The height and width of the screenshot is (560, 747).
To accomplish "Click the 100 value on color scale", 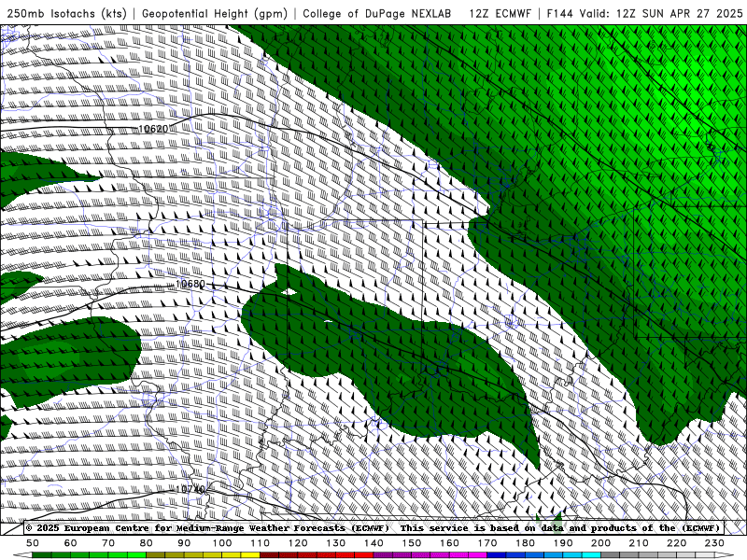I will [x=222, y=543].
